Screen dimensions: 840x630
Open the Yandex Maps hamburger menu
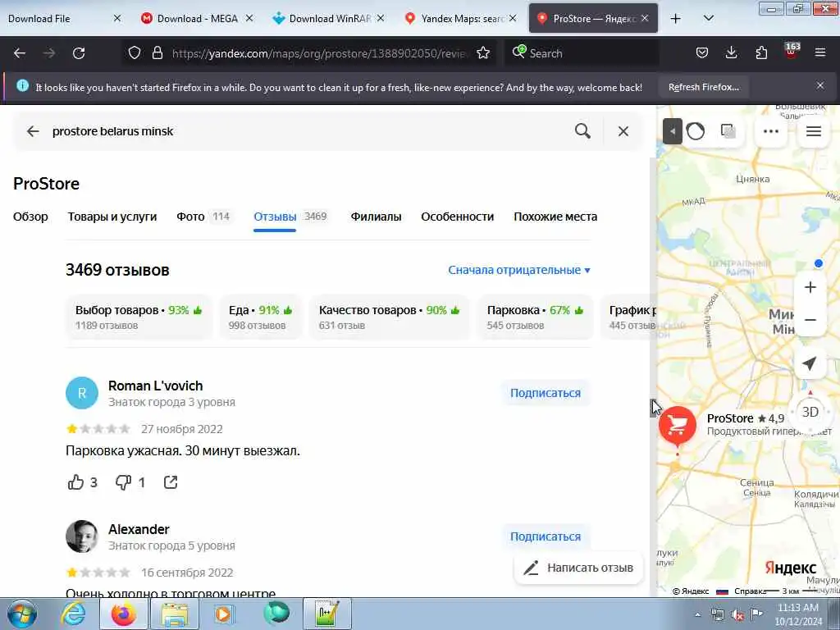(814, 131)
